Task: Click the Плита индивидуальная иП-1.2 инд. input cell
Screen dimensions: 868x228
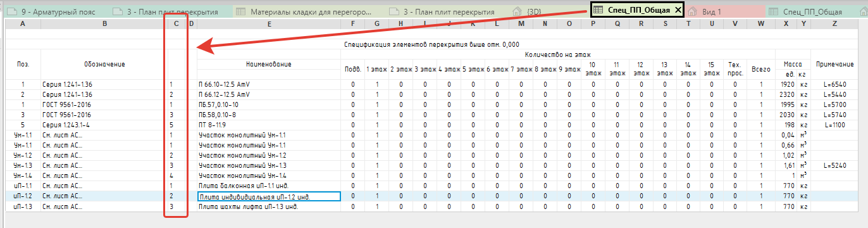Action: point(269,197)
